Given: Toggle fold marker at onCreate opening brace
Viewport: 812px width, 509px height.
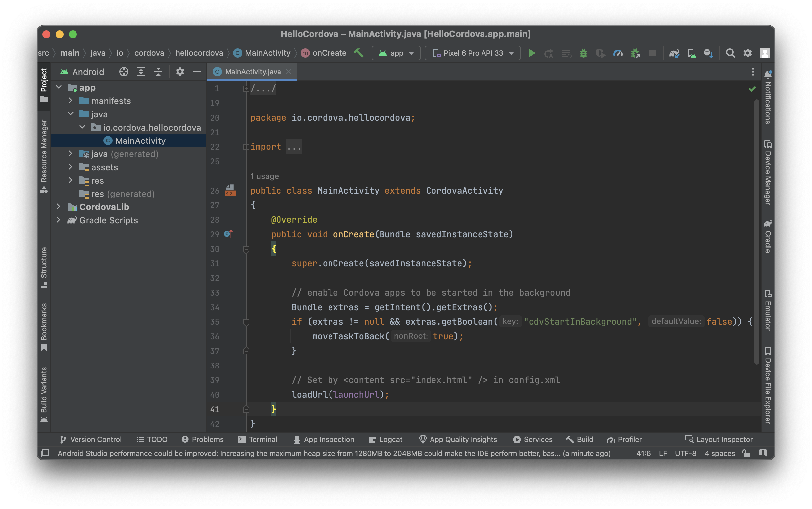Looking at the screenshot, I should click(x=246, y=249).
